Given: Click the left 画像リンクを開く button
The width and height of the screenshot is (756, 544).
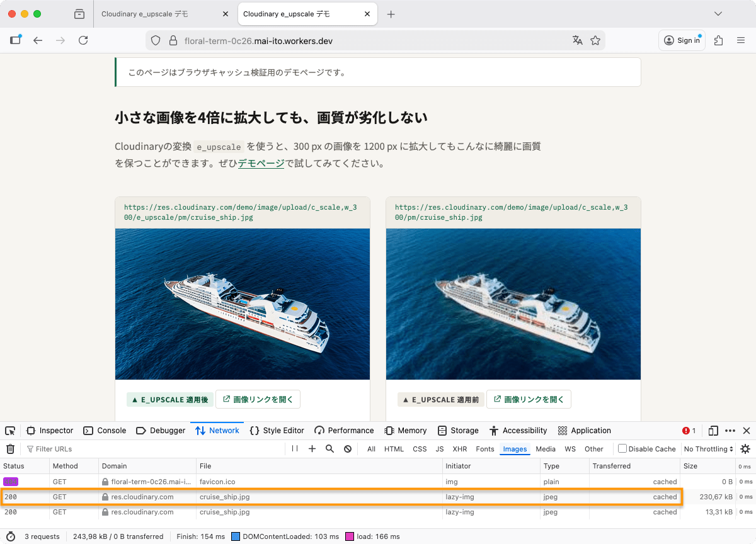Looking at the screenshot, I should click(x=258, y=399).
